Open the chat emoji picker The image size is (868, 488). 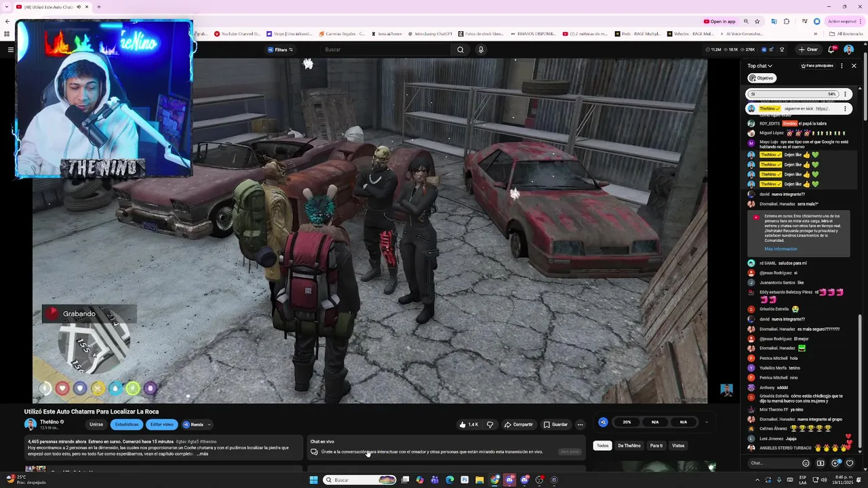coord(806,464)
